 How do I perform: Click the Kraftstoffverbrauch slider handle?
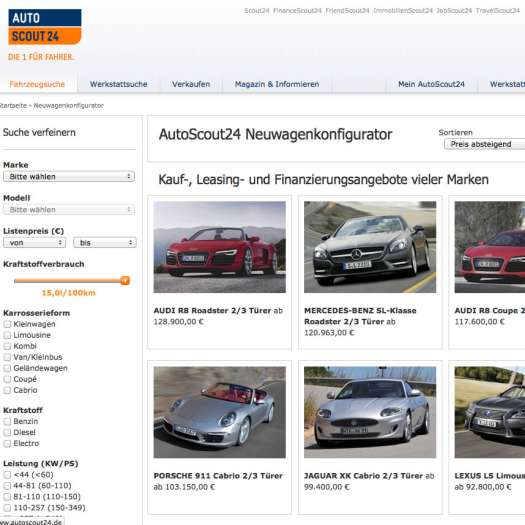point(125,281)
